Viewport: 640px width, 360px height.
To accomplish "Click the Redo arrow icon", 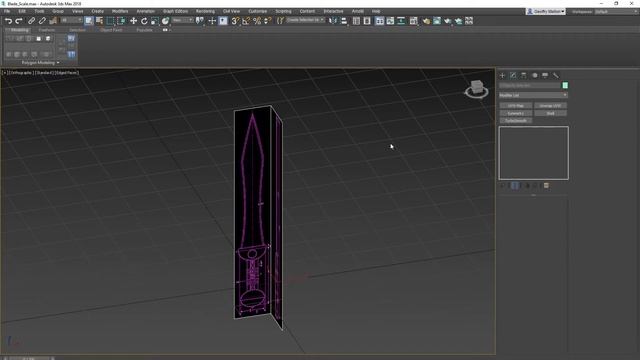I will (18, 21).
